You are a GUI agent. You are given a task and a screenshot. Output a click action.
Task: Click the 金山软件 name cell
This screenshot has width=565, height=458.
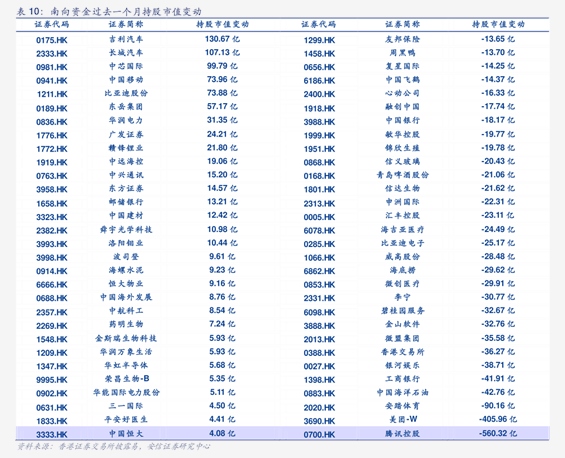(x=402, y=324)
